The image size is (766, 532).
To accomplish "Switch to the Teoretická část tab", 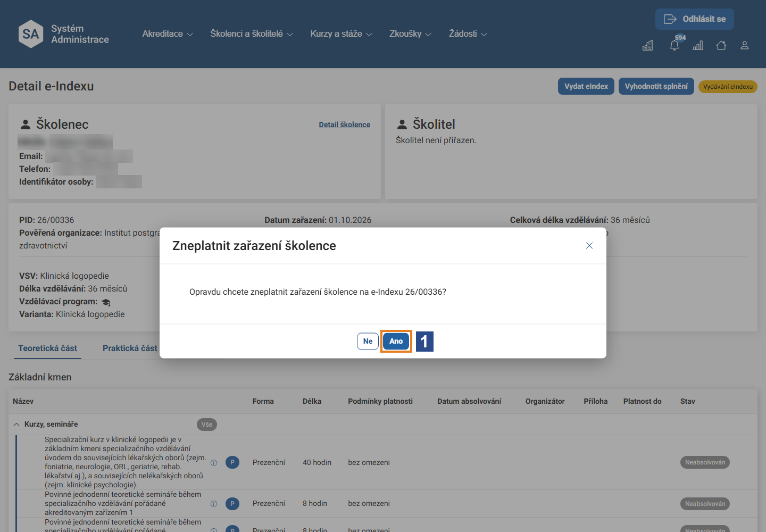I will [x=47, y=348].
